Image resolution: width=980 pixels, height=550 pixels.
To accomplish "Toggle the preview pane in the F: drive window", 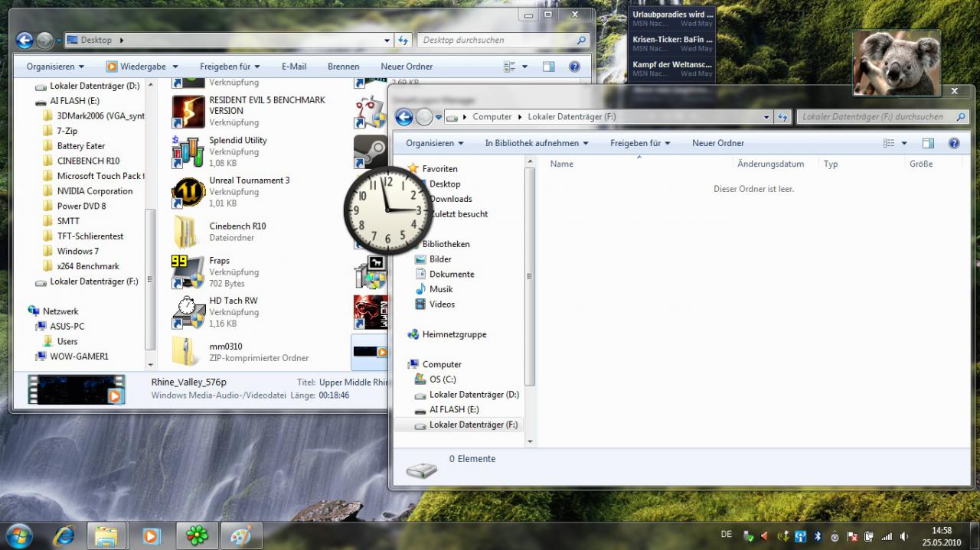I will pyautogui.click(x=928, y=143).
